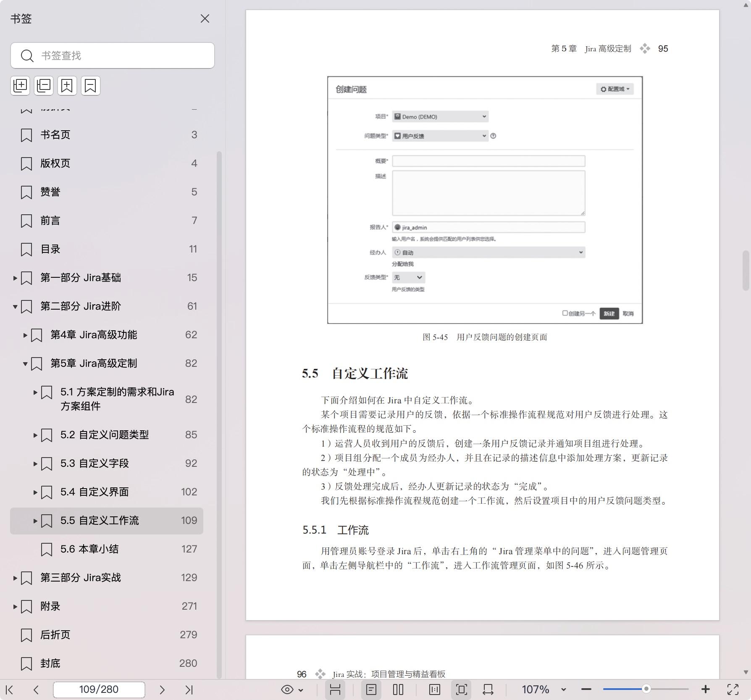Screen dimensions: 751x700
Task: Click figure 5-45 创建问题 image
Action: 485,200
